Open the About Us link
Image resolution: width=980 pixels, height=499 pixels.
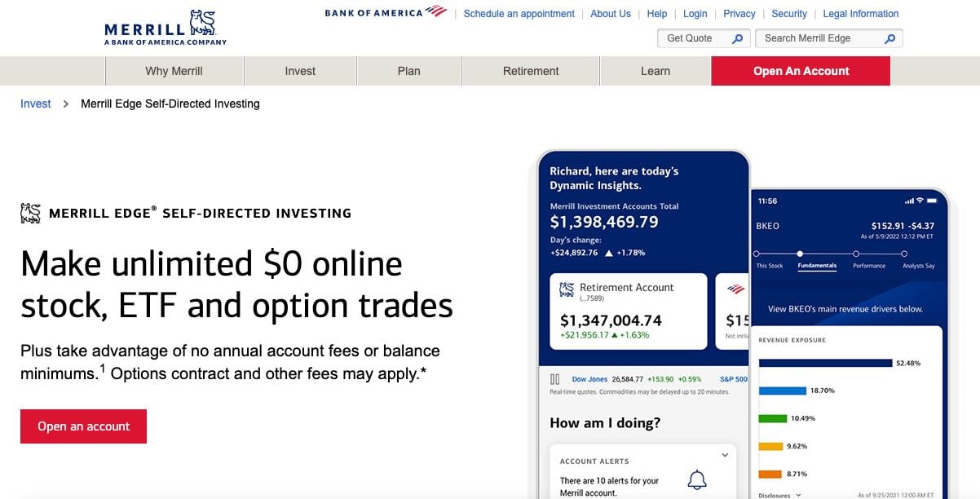611,14
